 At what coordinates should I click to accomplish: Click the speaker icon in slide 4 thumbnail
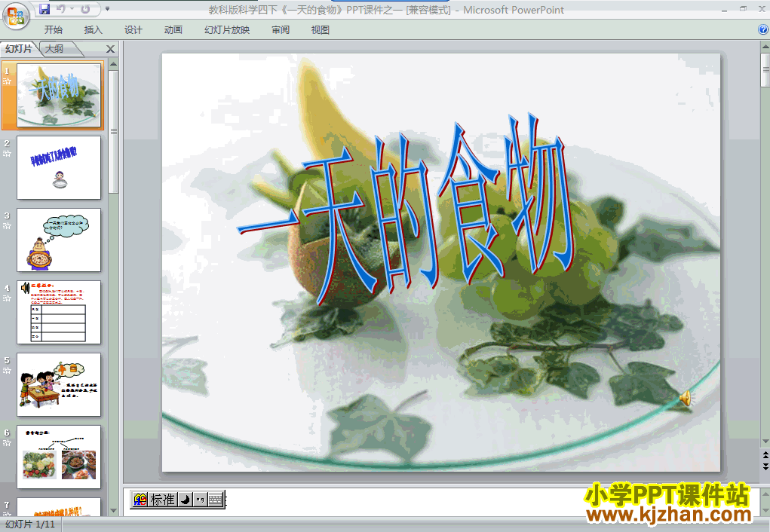[x=25, y=288]
